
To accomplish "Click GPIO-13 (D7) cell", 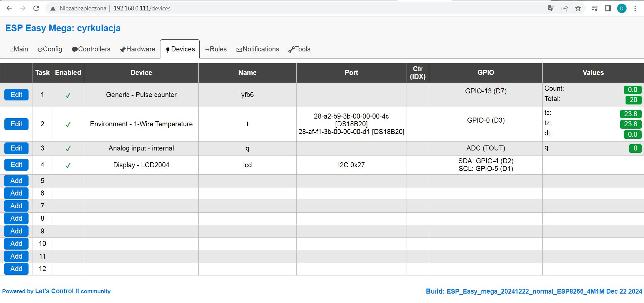I will point(486,95).
